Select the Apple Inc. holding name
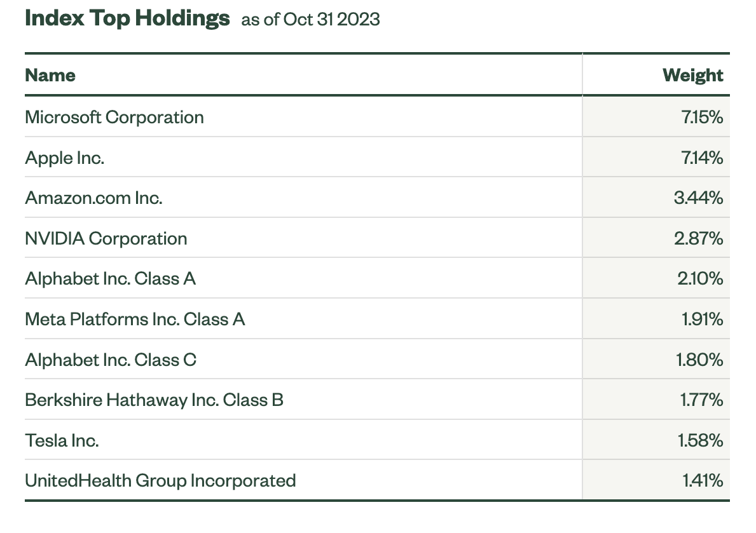Screen dimensions: 756x533 coord(65,158)
